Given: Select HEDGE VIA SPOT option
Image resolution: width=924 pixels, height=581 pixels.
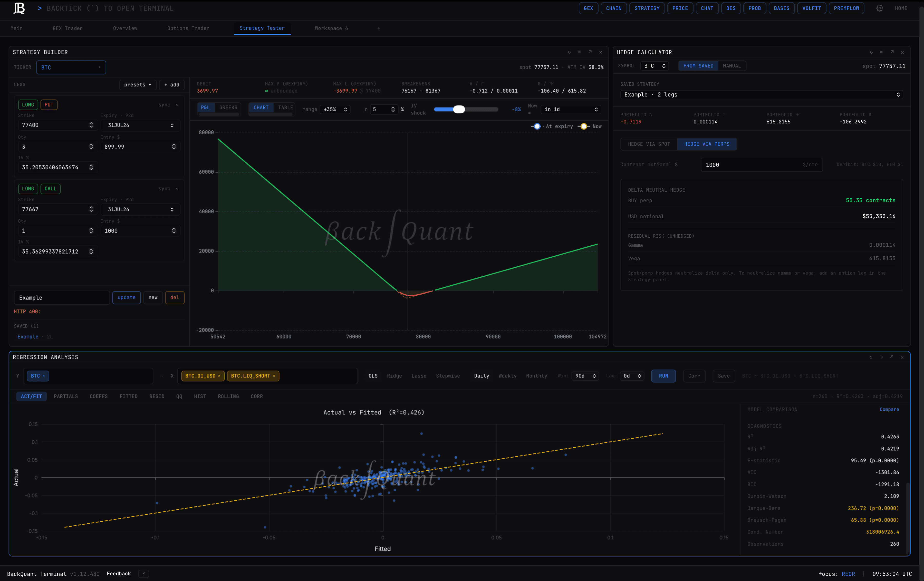Looking at the screenshot, I should [x=649, y=144].
